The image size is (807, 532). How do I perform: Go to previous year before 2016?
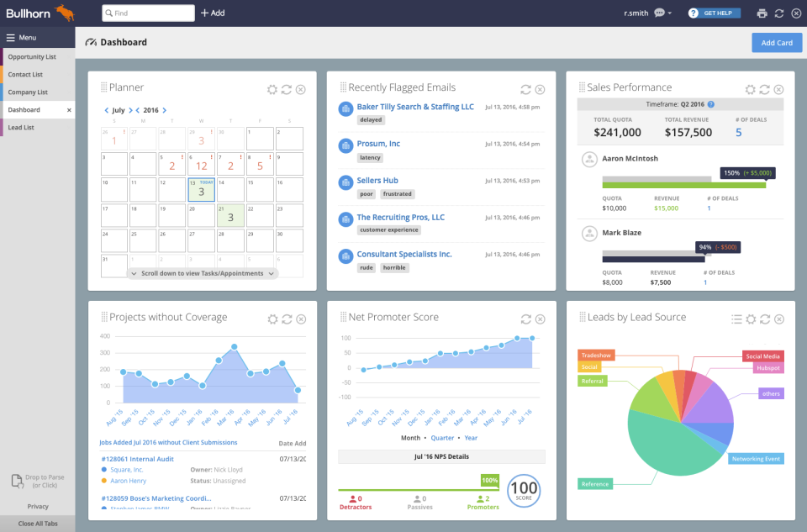[137, 110]
